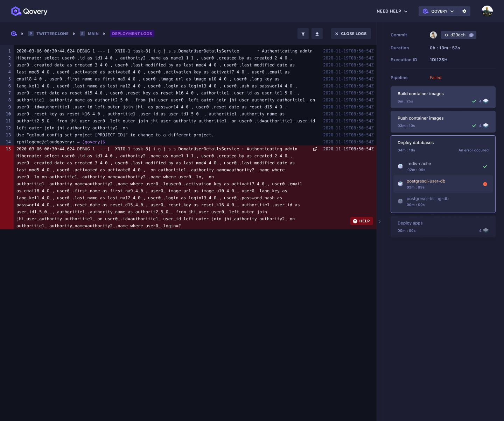Select the postgresql-billing-db pipeline step
504x421 pixels.
(428, 201)
